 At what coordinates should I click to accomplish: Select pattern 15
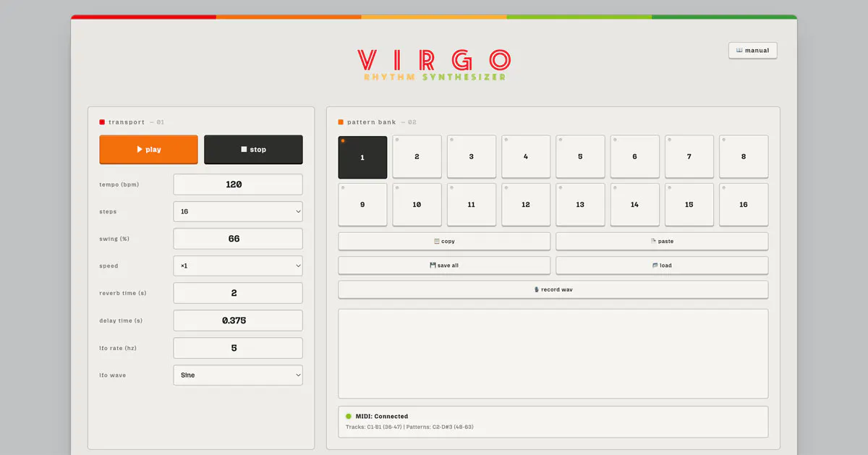(689, 205)
